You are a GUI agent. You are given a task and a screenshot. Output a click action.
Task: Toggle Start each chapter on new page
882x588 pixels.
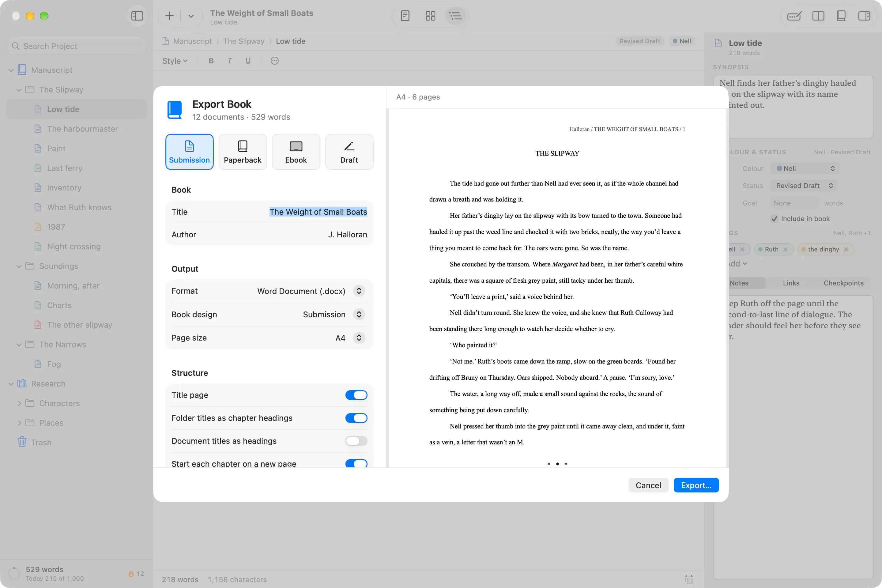pos(356,463)
